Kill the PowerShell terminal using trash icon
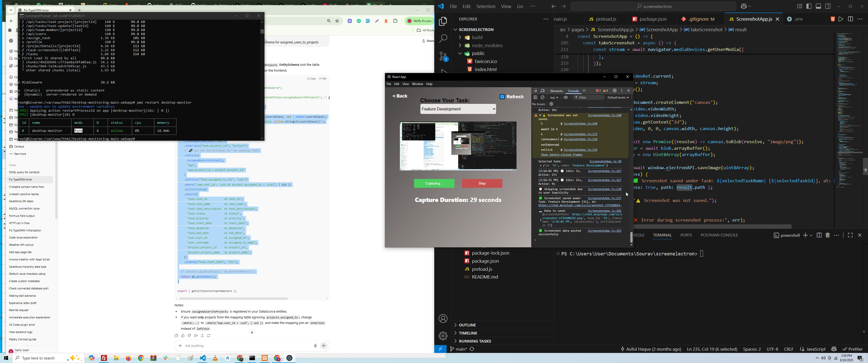This screenshot has height=363, width=868. [x=828, y=235]
